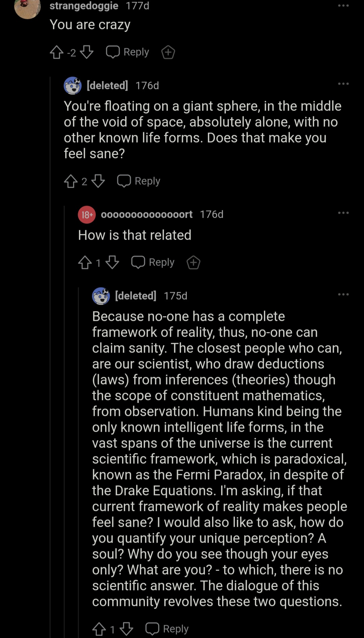This screenshot has width=364, height=638.
Task: Open the oooooooooooooort user profile
Action: 147,214
